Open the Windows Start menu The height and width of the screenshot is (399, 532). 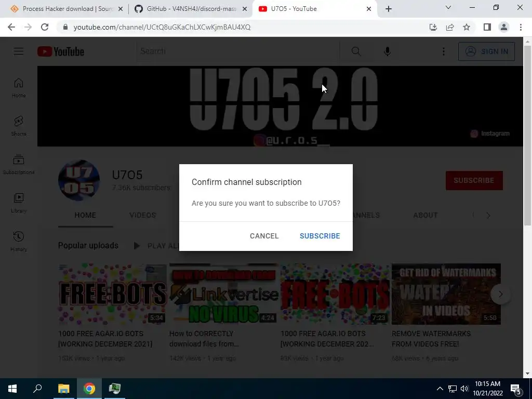click(x=12, y=389)
